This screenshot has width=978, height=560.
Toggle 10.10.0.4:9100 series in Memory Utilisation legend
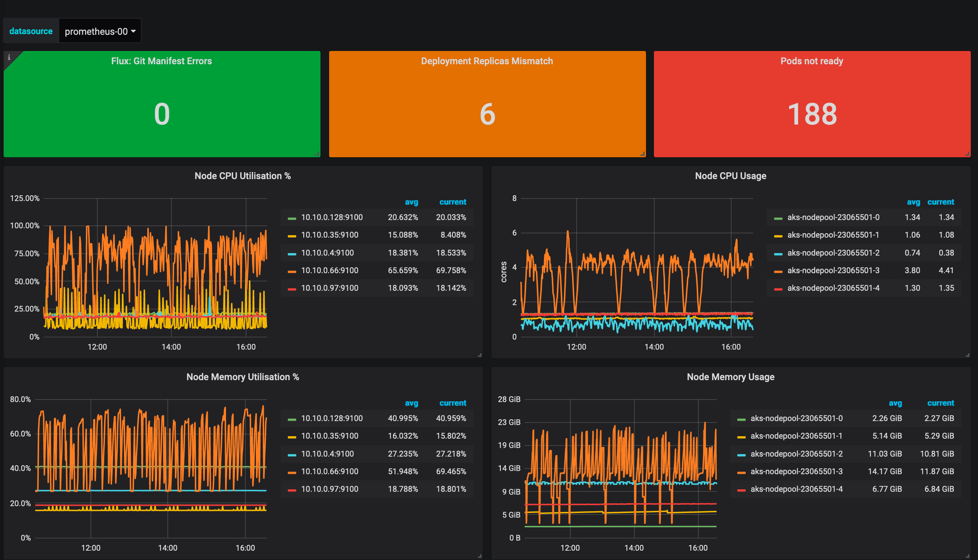pos(327,454)
